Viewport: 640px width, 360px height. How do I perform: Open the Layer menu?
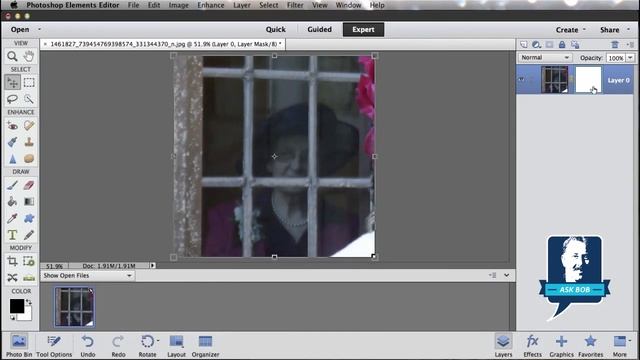242,5
